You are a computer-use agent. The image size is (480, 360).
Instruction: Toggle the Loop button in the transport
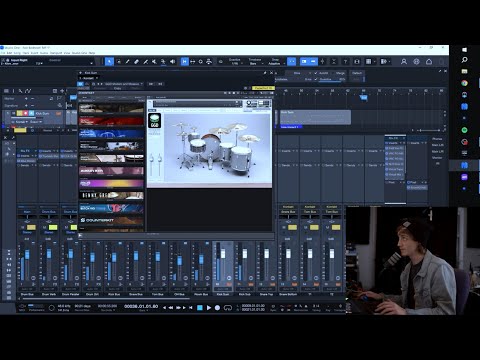point(228,308)
